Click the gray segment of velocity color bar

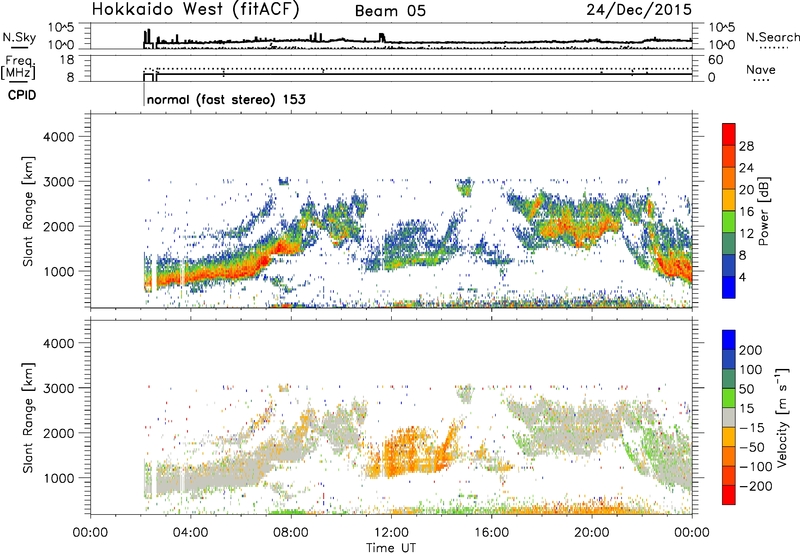[x=729, y=418]
